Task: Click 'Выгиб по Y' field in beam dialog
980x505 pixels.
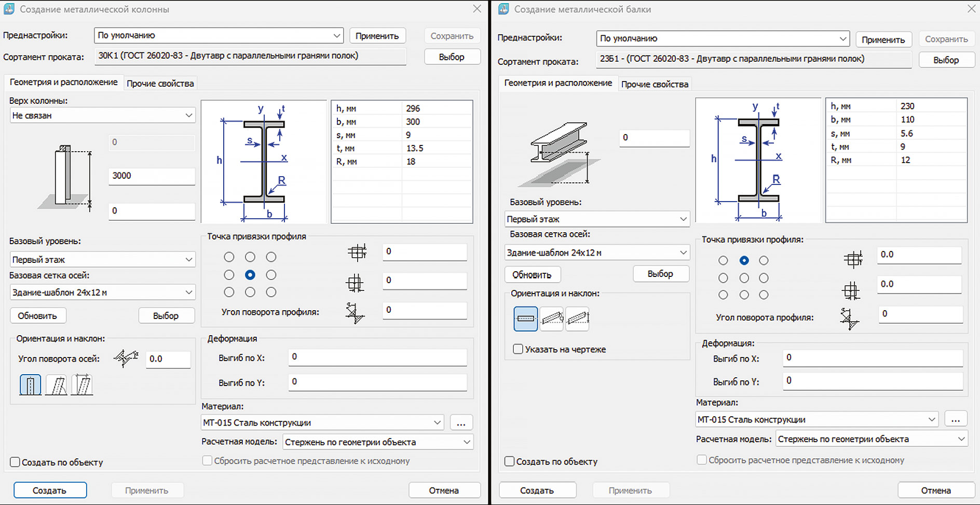Action: coord(873,381)
